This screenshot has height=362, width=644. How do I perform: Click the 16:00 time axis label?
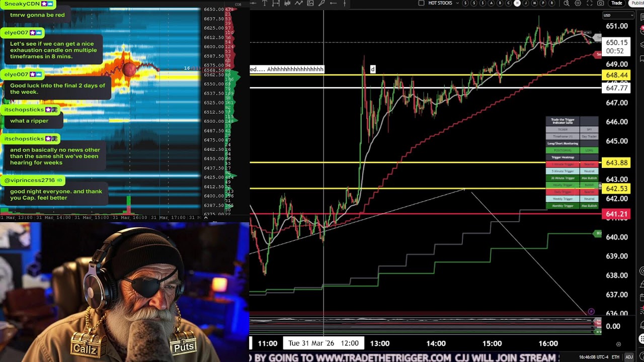(x=548, y=343)
